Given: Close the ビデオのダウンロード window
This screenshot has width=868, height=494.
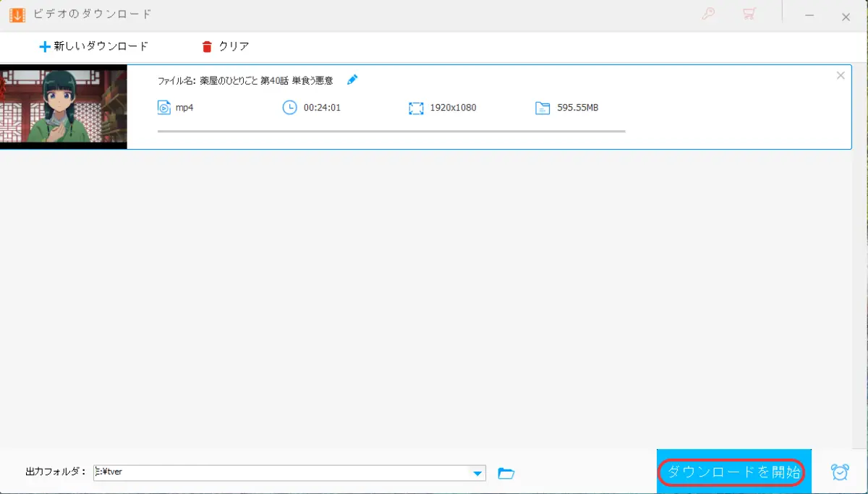Looking at the screenshot, I should pos(846,16).
